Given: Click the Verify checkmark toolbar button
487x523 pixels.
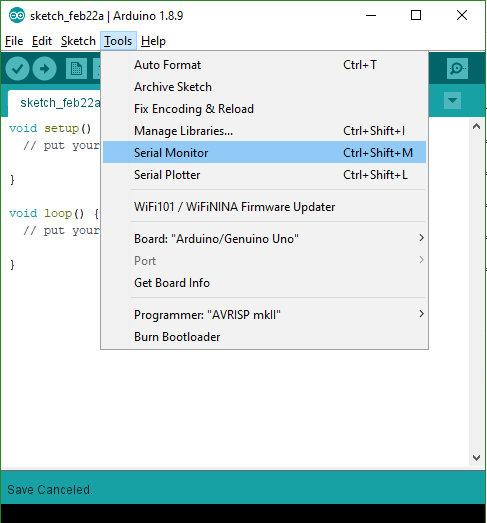Looking at the screenshot, I should pyautogui.click(x=17, y=69).
